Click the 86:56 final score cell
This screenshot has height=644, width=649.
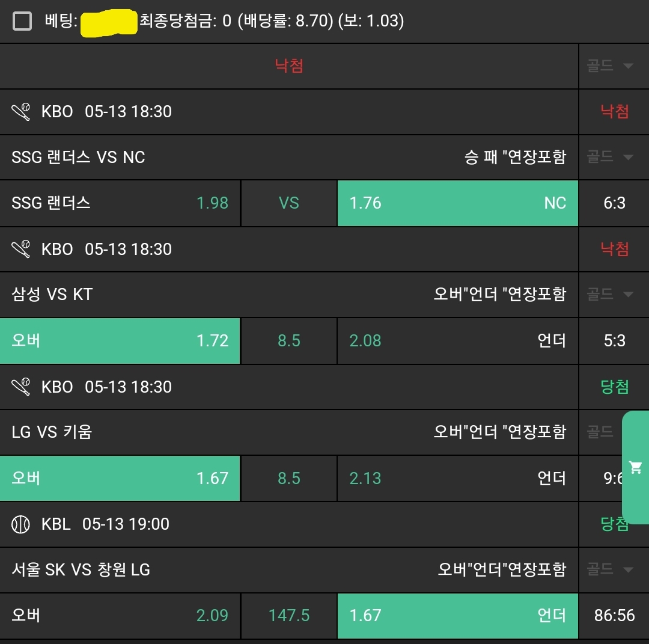(614, 616)
